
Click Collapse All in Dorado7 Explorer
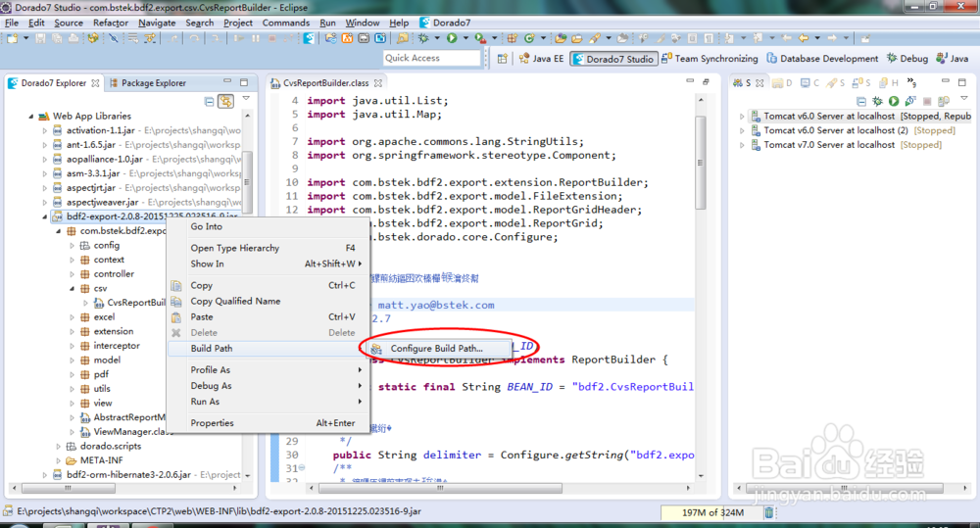tap(210, 101)
